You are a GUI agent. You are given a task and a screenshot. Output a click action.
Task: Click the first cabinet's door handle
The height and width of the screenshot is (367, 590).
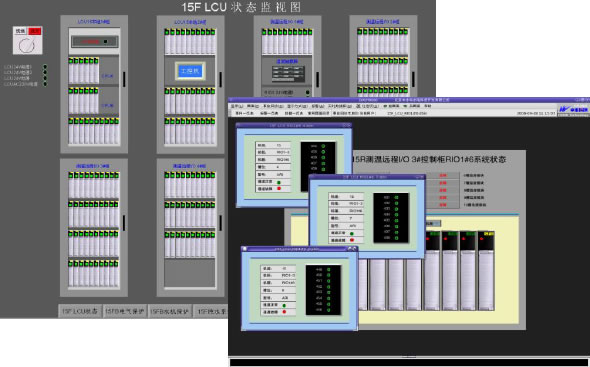tap(124, 79)
